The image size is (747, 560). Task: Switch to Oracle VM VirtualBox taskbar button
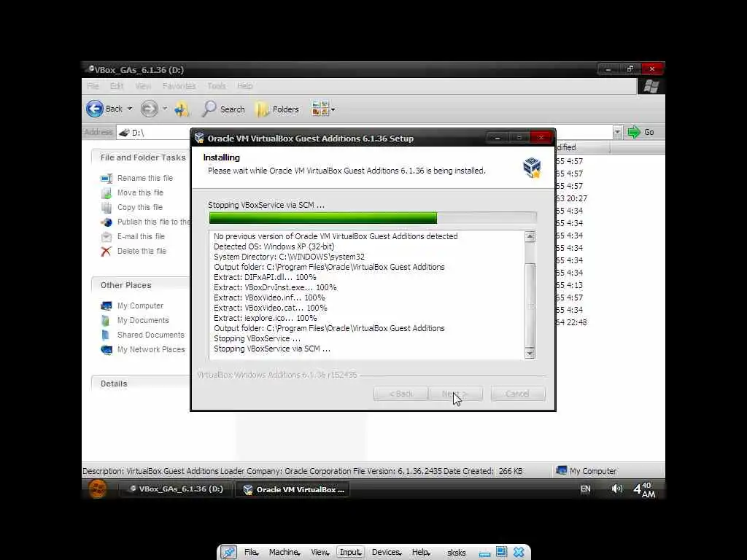pyautogui.click(x=293, y=489)
